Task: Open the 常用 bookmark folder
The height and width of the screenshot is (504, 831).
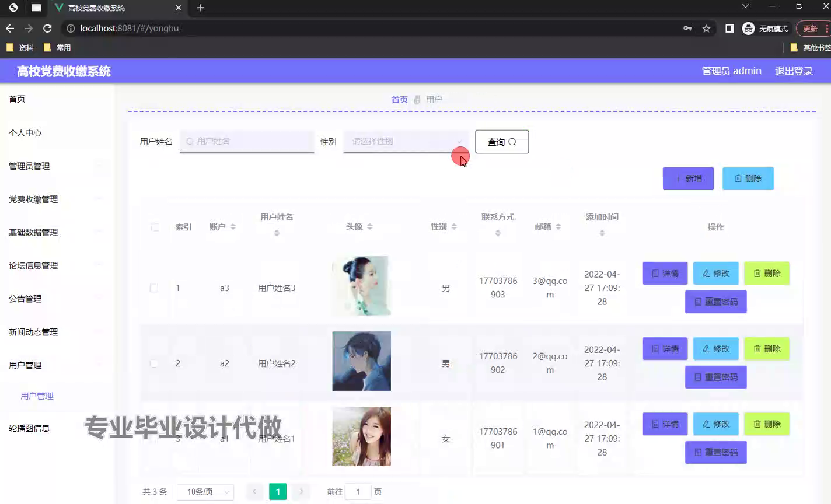Action: pos(57,48)
